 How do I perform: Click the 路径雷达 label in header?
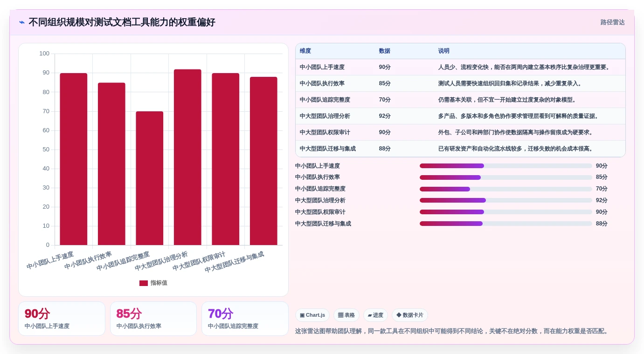pos(612,22)
